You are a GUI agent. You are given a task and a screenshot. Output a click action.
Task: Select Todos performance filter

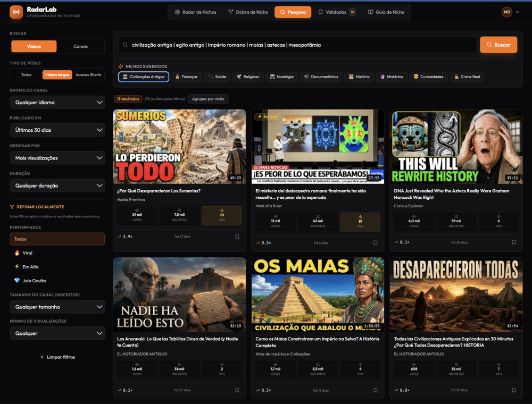[x=57, y=239]
